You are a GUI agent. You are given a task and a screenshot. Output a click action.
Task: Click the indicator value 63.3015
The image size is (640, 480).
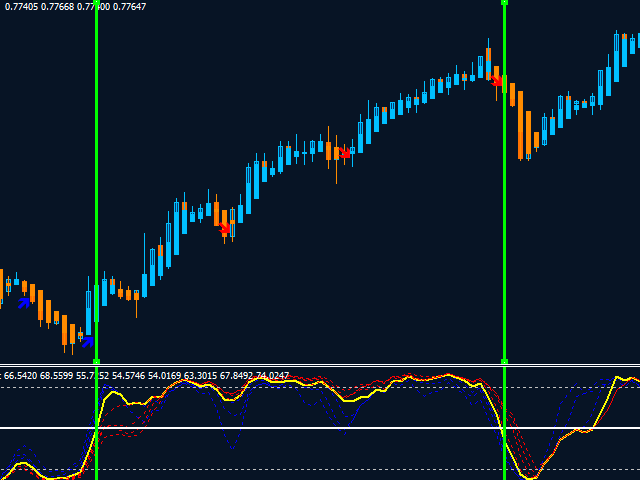200,376
